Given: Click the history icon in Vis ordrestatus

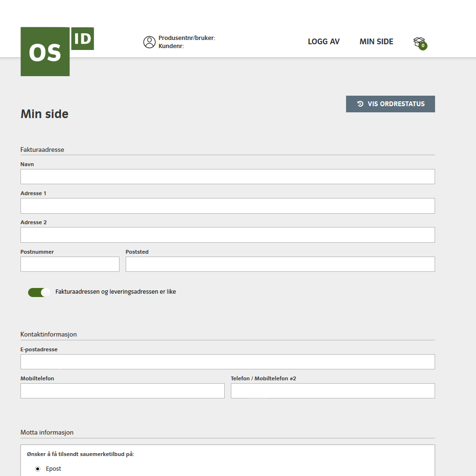Looking at the screenshot, I should [360, 104].
